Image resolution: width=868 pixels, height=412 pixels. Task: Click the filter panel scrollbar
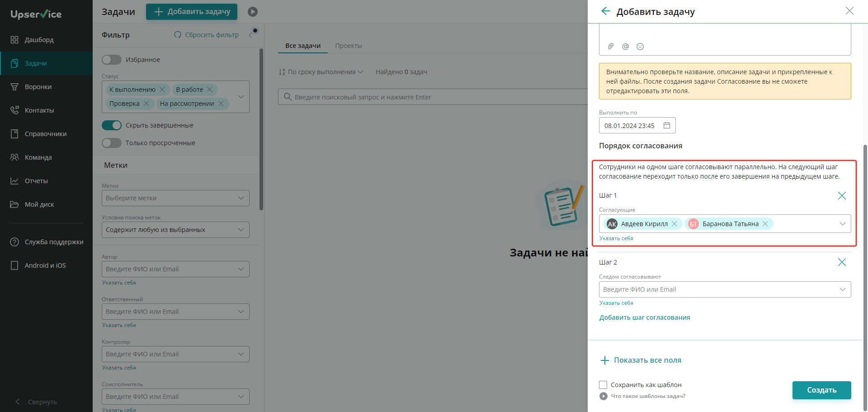click(261, 130)
